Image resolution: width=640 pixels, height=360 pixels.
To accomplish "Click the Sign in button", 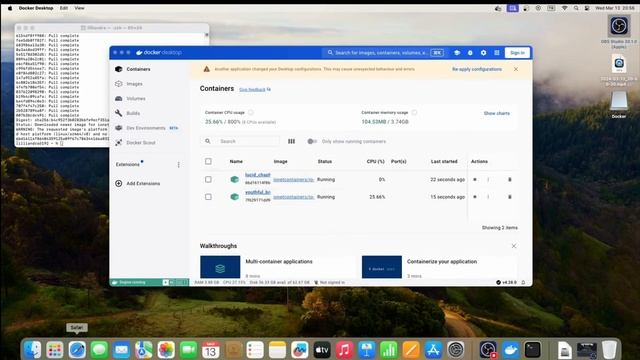I will coord(517,53).
